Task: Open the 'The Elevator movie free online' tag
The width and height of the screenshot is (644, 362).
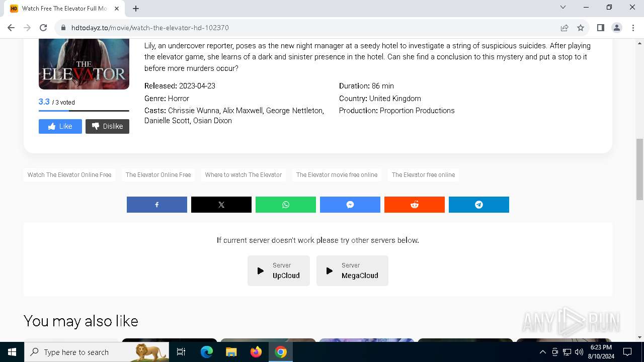Action: click(x=337, y=175)
